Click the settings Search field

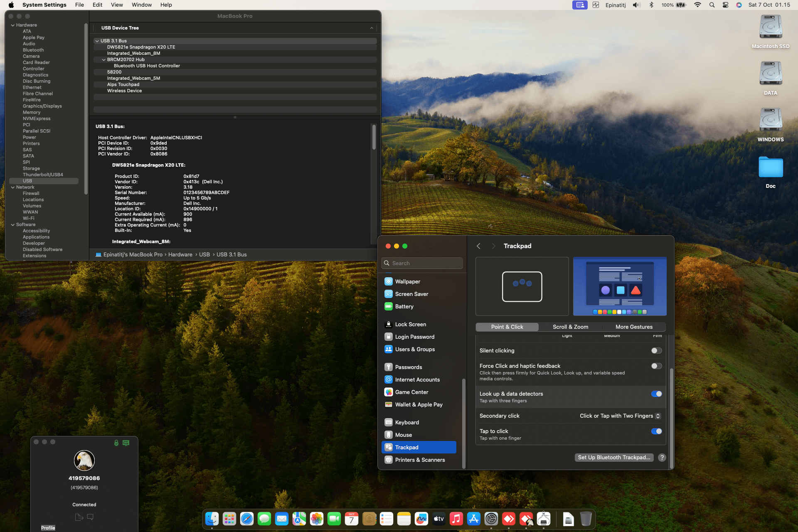422,263
